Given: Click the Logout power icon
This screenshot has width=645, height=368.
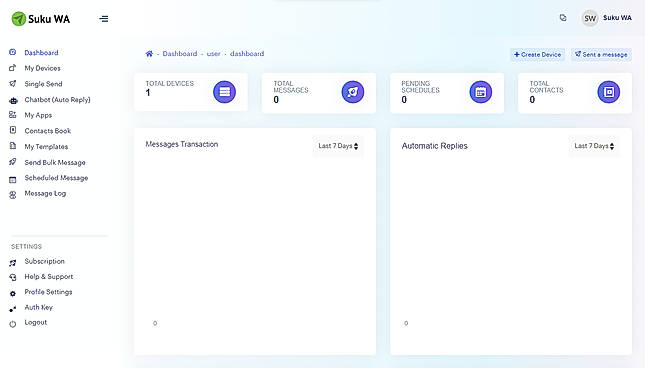Looking at the screenshot, I should 13,324.
